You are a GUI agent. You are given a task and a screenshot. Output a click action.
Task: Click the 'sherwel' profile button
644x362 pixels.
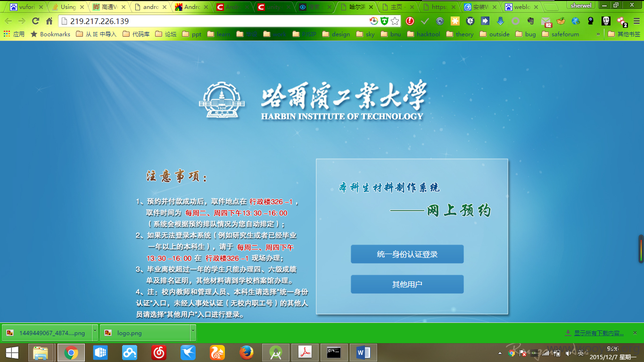pyautogui.click(x=581, y=5)
